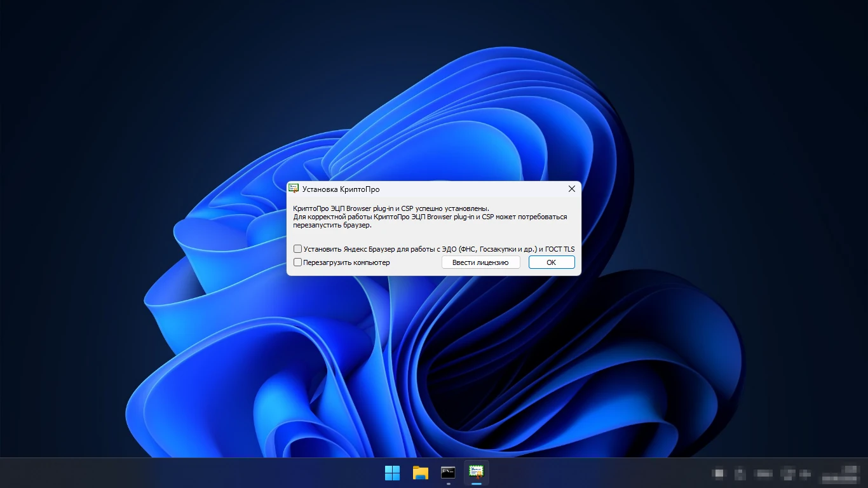Select the КриптоПро installer taskbar icon
This screenshot has width=868, height=488.
pyautogui.click(x=476, y=472)
